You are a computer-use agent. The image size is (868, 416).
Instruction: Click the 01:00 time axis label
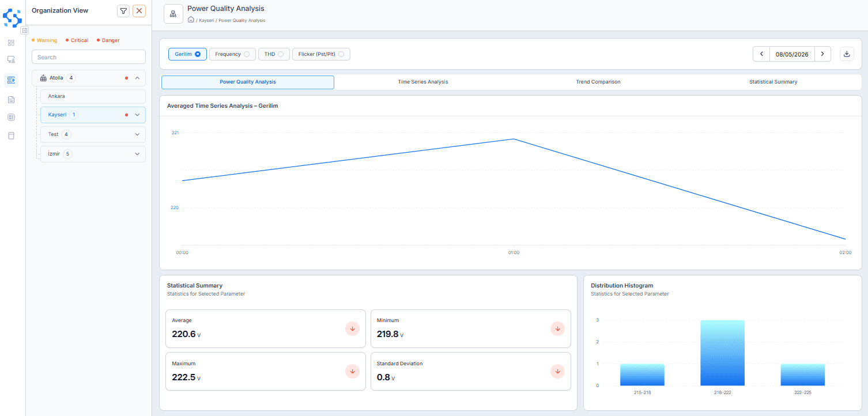click(514, 252)
